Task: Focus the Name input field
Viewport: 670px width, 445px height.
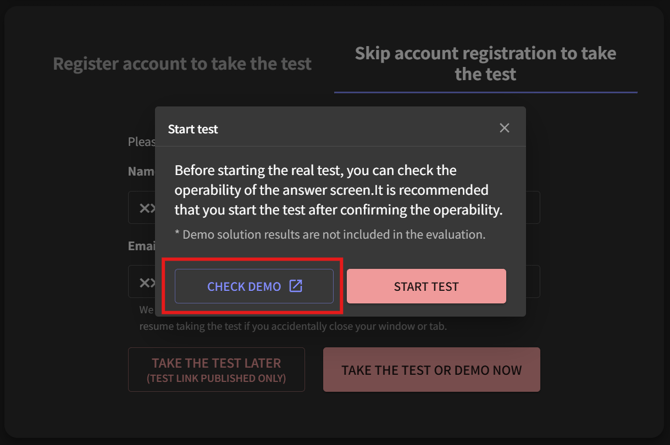Action: (x=141, y=208)
